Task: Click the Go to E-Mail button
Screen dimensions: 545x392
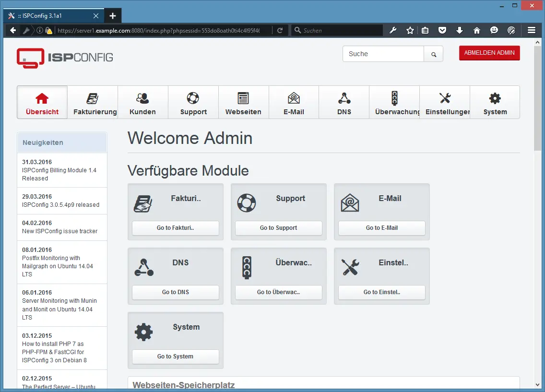Action: (x=382, y=228)
